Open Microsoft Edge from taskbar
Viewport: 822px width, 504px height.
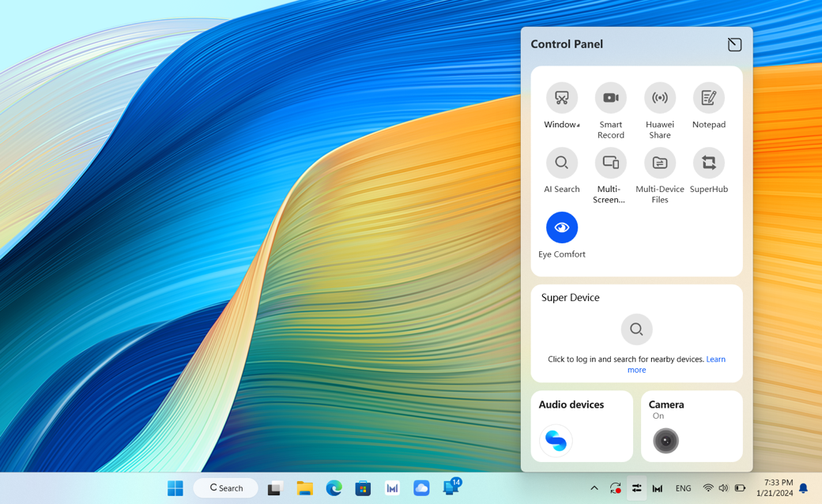coord(334,488)
